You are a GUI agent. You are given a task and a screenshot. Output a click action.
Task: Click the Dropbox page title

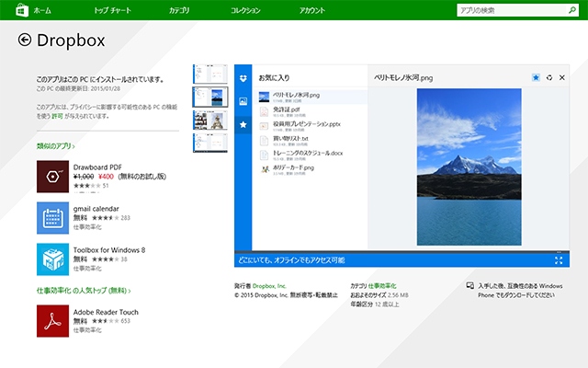(x=71, y=40)
